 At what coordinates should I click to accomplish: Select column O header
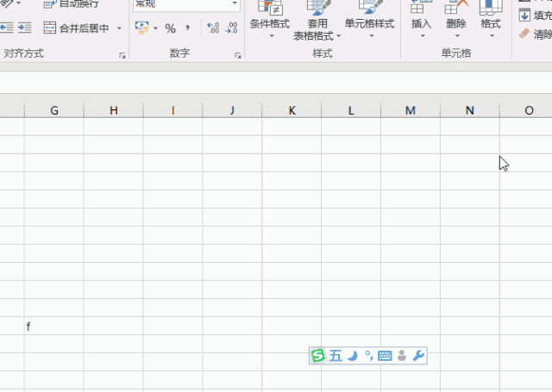click(526, 110)
